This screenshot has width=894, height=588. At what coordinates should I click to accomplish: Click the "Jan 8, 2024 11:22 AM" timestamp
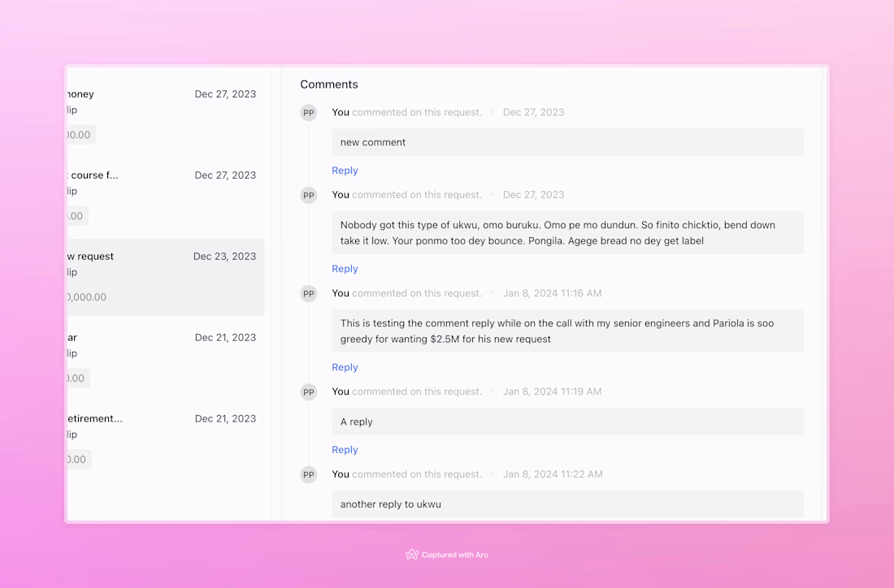[x=553, y=474]
